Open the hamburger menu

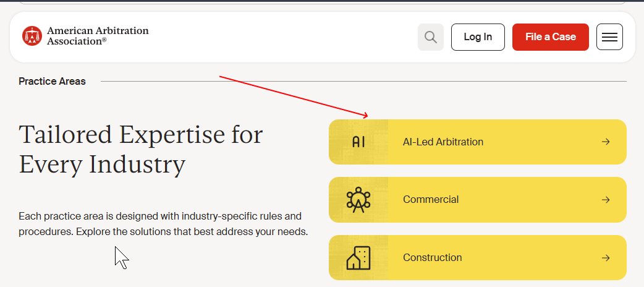click(609, 37)
